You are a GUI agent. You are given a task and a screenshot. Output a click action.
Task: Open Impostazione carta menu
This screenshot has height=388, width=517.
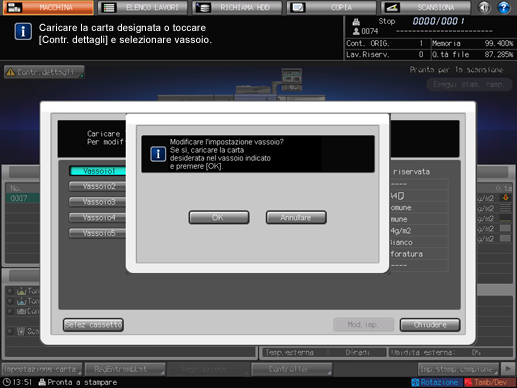[x=42, y=369]
